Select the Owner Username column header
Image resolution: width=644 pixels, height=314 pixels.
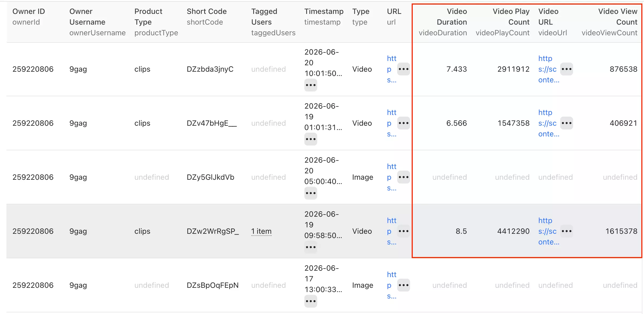coord(97,22)
